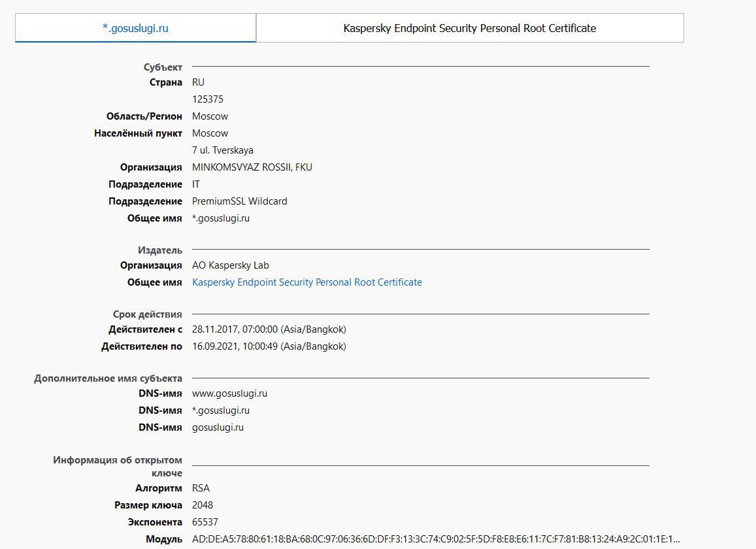Click the Размер ключа field label

click(x=148, y=505)
